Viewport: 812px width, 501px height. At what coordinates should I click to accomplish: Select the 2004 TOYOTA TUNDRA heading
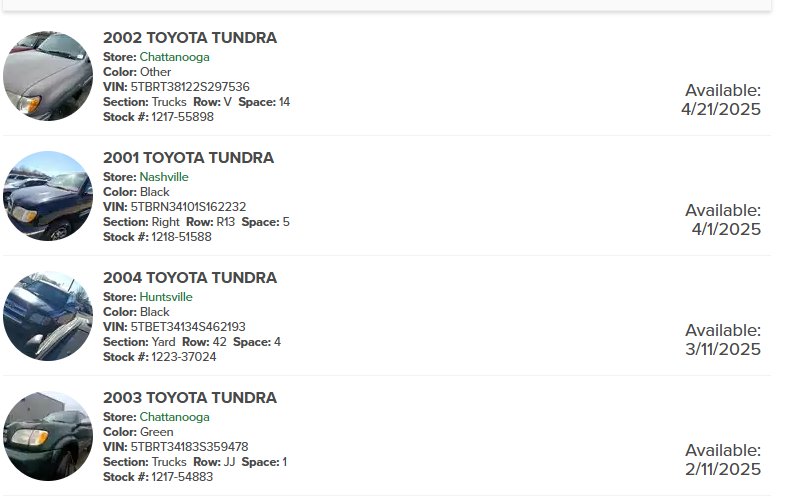(190, 278)
